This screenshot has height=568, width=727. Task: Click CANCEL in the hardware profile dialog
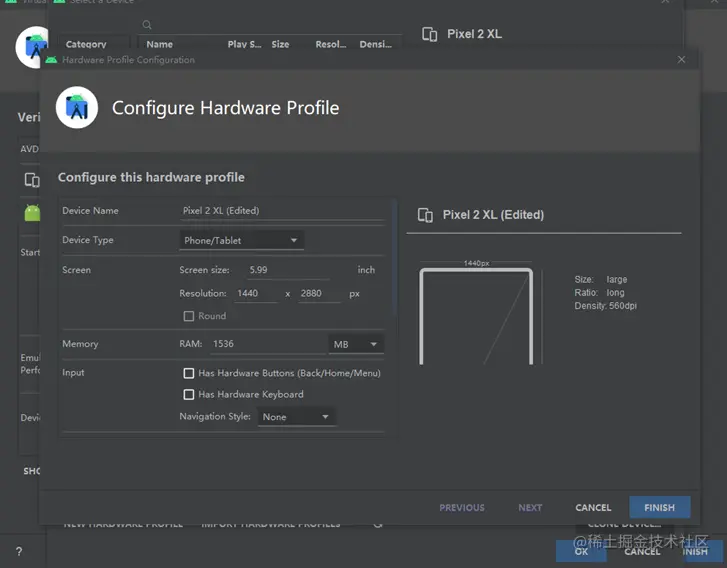coord(593,508)
